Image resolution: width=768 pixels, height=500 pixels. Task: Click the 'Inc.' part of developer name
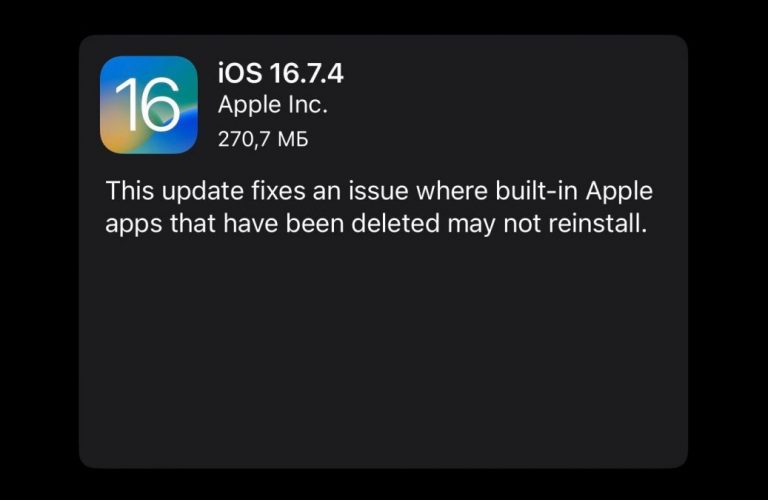(308, 105)
